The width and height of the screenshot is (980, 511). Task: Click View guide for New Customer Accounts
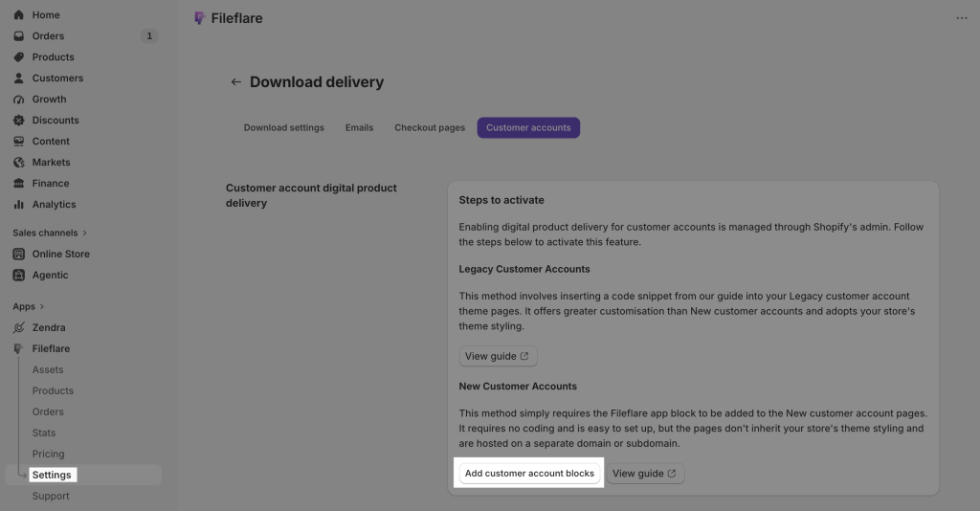(646, 474)
